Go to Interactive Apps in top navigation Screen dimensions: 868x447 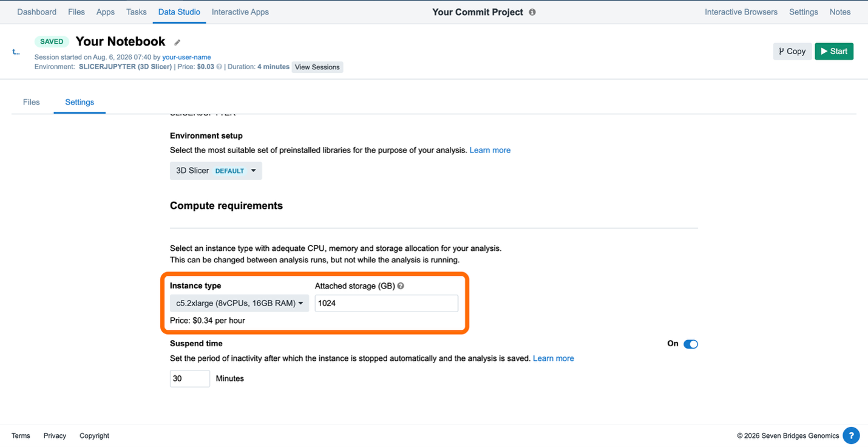click(x=240, y=12)
